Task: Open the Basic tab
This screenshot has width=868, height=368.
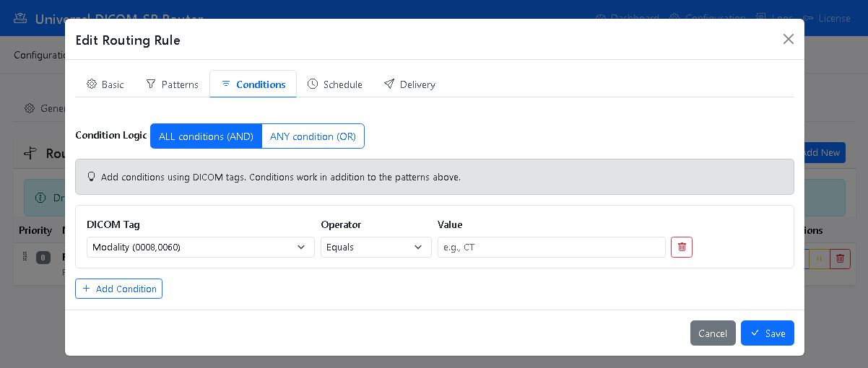Action: tap(105, 84)
